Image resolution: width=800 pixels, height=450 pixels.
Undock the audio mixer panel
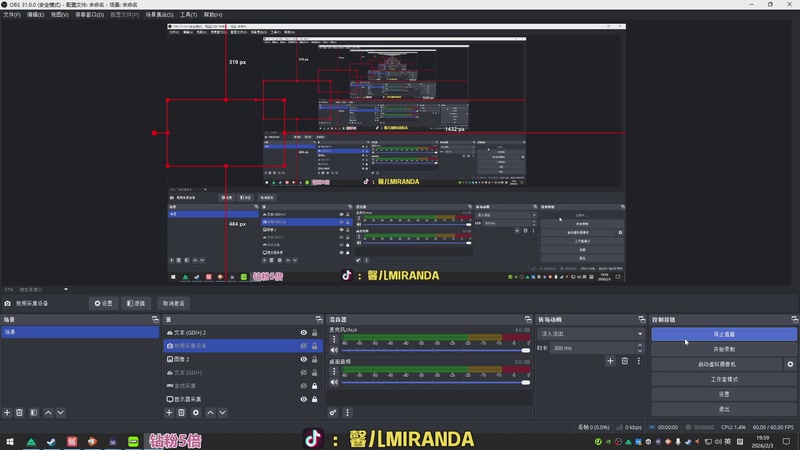point(528,319)
